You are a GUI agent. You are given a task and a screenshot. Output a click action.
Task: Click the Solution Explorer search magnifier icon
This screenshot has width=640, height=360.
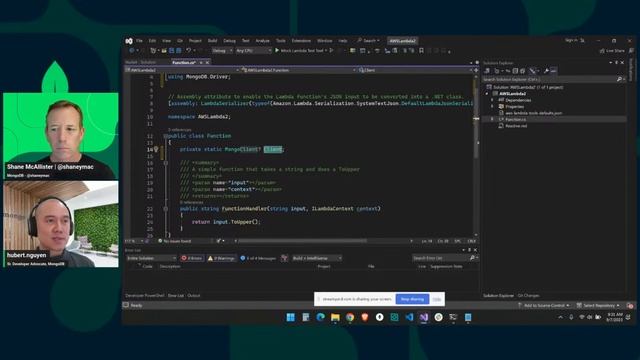pyautogui.click(x=619, y=79)
